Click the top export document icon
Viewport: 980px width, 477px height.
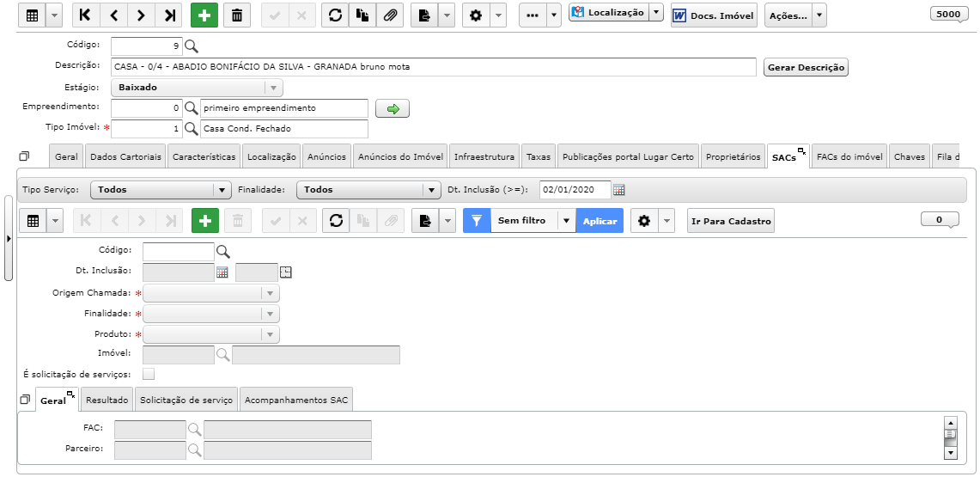click(424, 15)
